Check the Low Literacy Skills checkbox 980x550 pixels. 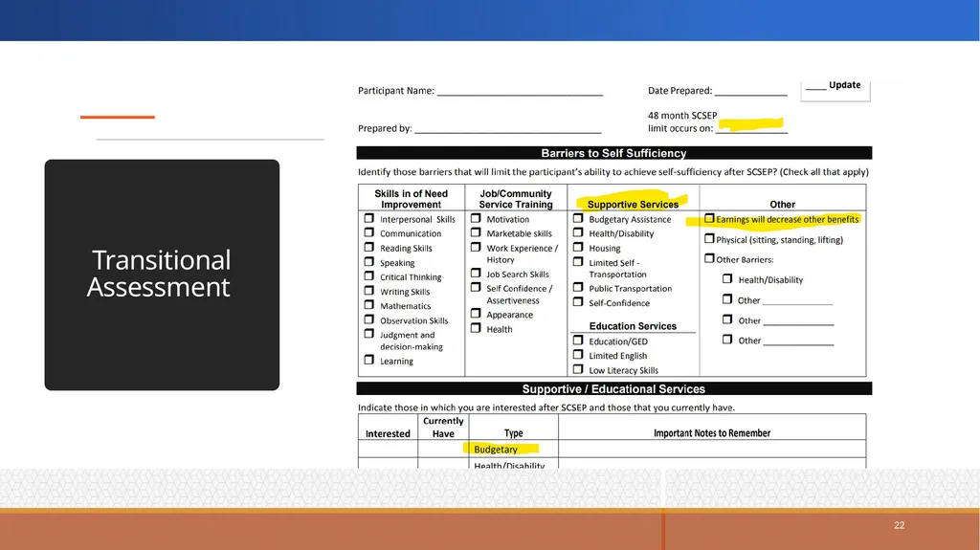577,369
